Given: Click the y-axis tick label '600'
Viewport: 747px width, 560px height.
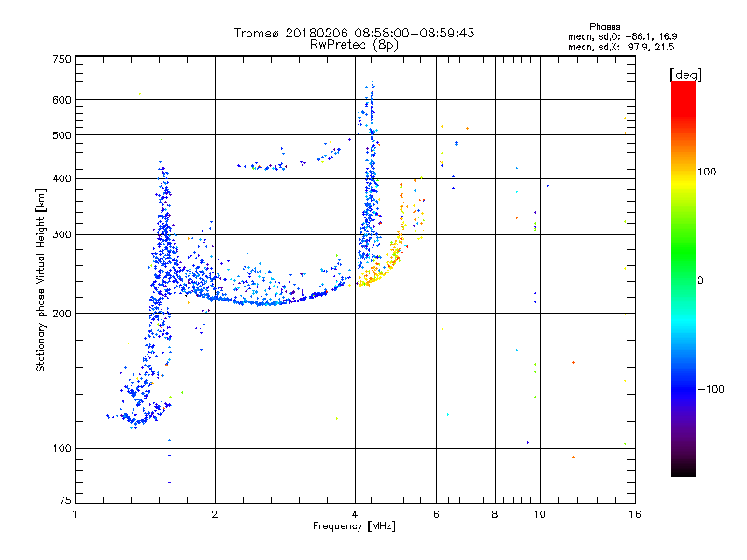Looking at the screenshot, I should pos(62,100).
